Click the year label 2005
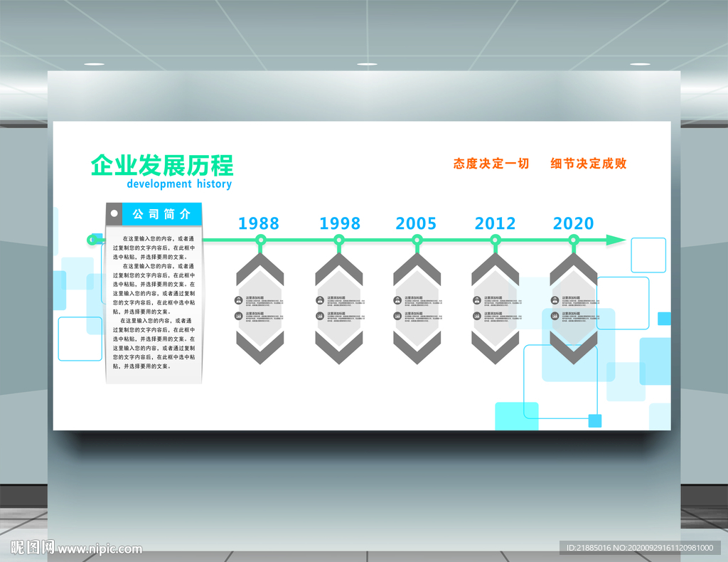Image resolution: width=728 pixels, height=562 pixels. coord(416,223)
